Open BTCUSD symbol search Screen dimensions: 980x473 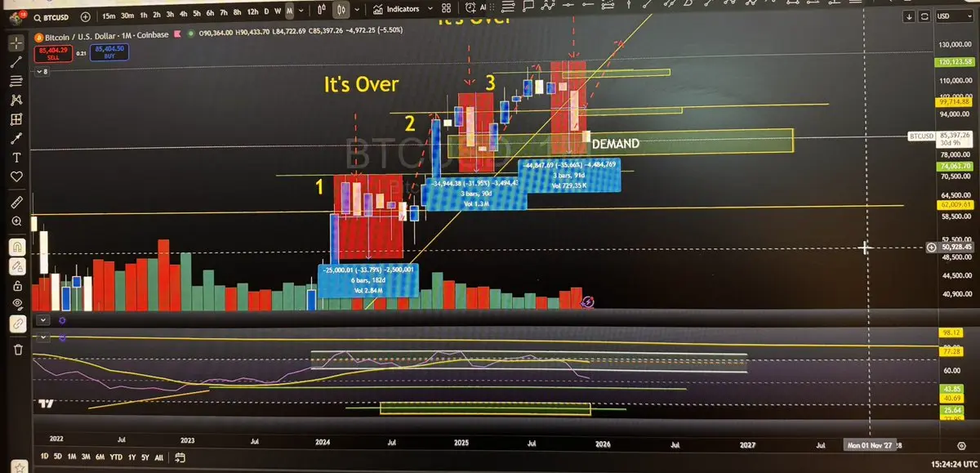[51, 17]
